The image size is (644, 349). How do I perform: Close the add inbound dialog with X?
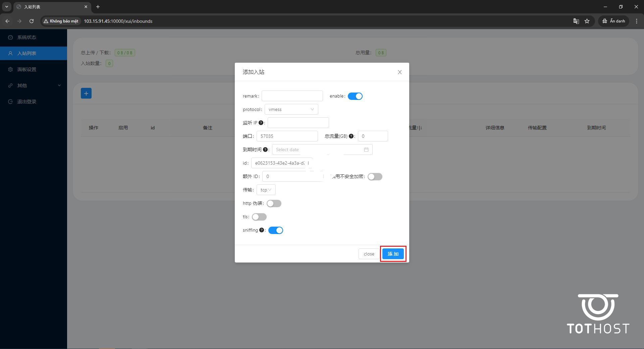pos(399,72)
